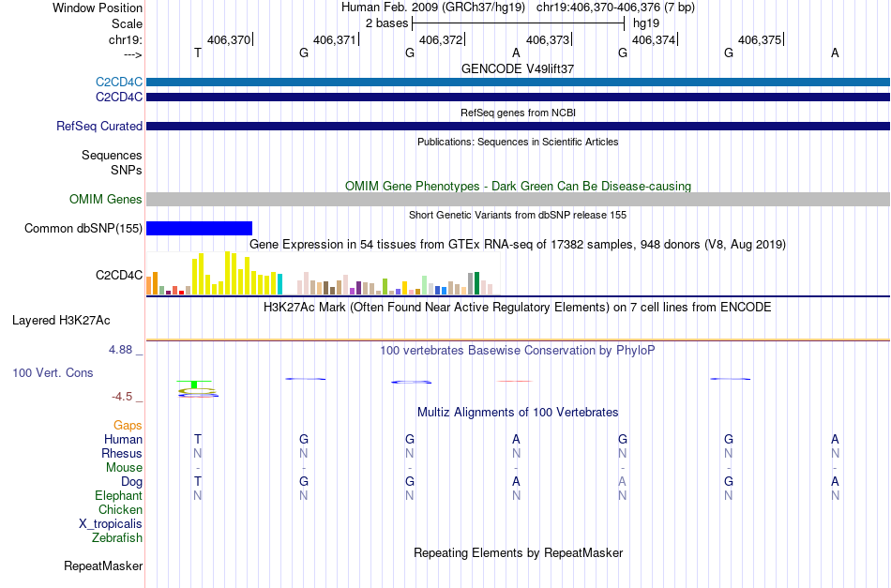Click the 2 bases scale bar
The height and width of the screenshot is (588, 891).
pos(518,23)
